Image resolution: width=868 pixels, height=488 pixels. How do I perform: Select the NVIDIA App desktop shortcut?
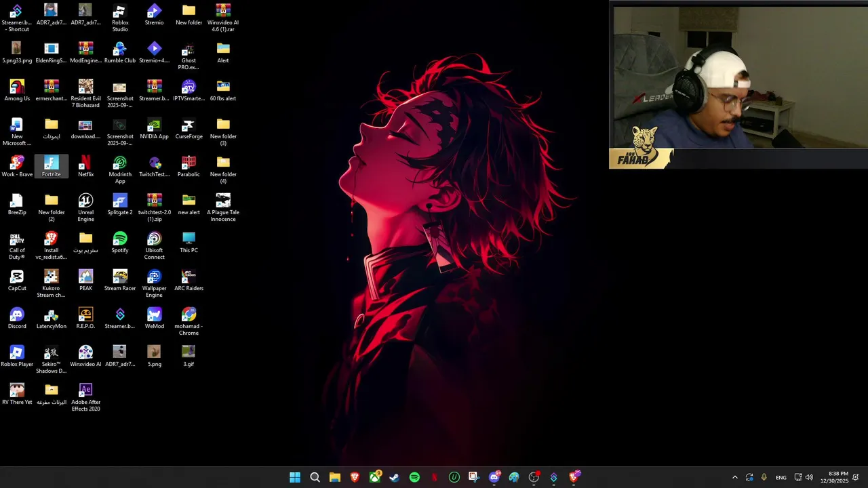click(154, 129)
